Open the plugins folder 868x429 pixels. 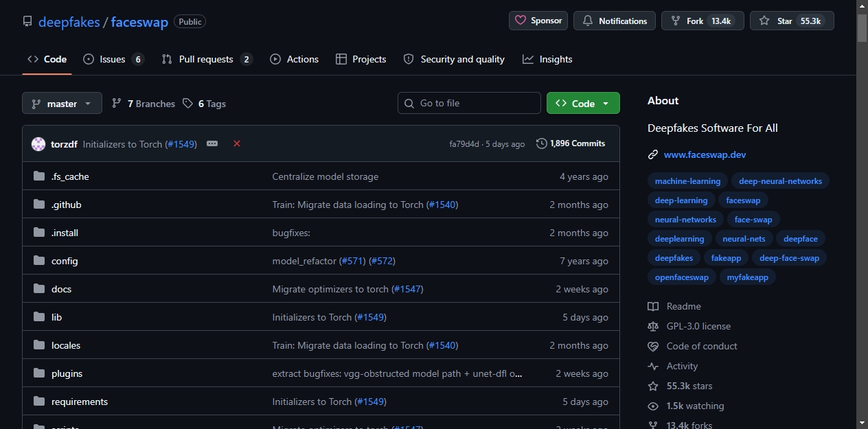coord(67,373)
